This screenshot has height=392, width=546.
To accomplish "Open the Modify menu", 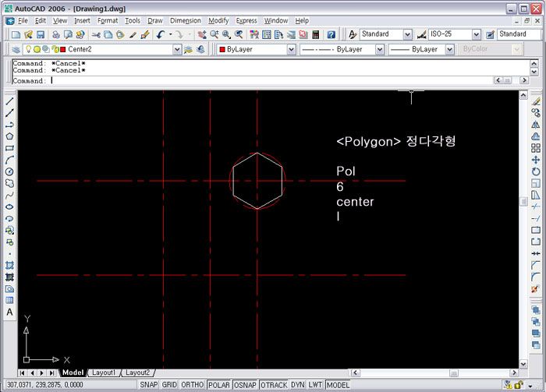I will [x=218, y=21].
